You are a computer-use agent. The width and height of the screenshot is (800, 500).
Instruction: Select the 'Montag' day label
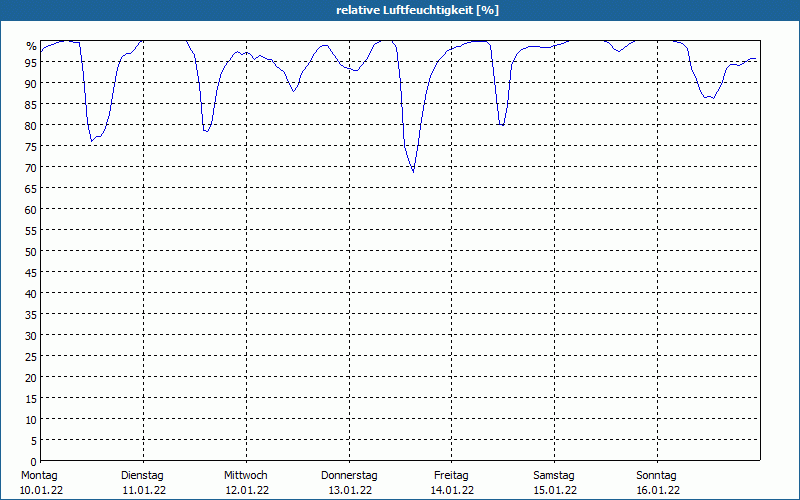point(39,475)
